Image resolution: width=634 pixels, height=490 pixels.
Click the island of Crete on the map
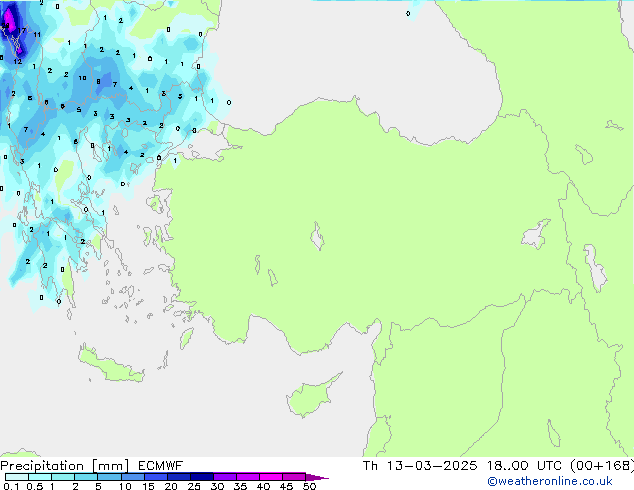point(111,366)
